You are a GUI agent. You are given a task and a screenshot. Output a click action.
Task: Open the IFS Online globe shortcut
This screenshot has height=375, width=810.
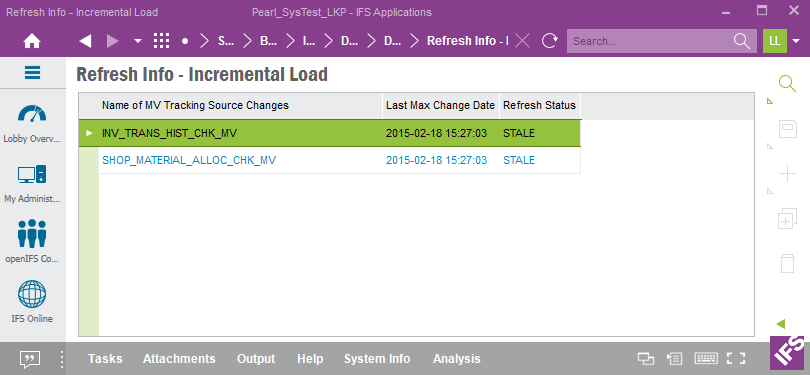click(x=32, y=302)
